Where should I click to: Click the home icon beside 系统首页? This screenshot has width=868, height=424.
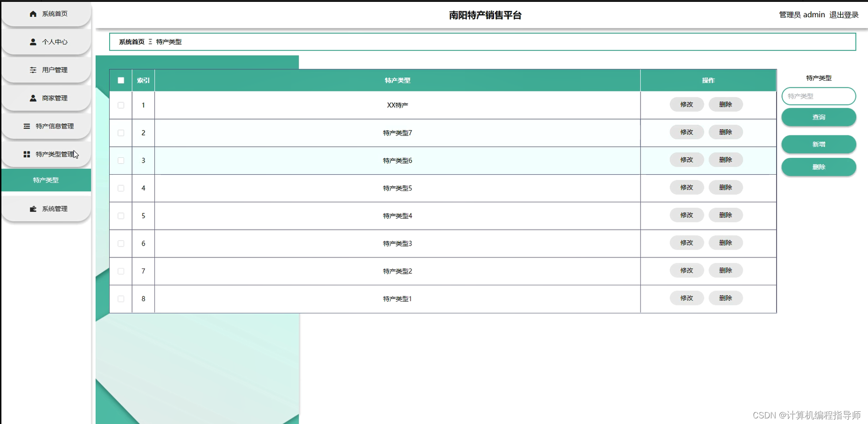(33, 14)
